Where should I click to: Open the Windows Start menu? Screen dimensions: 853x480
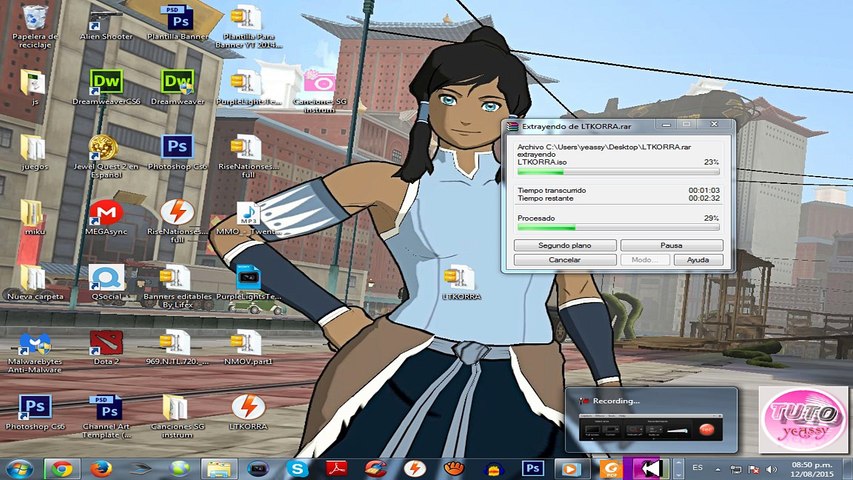tap(20, 469)
